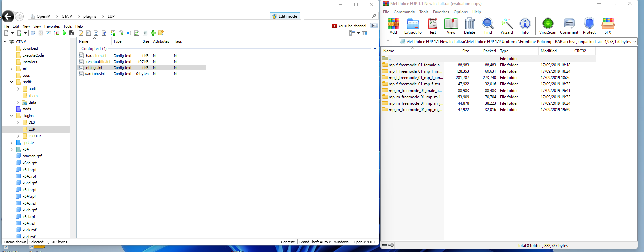Click OpenIV new folder icon
This screenshot has width=644, height=252.
click(161, 33)
